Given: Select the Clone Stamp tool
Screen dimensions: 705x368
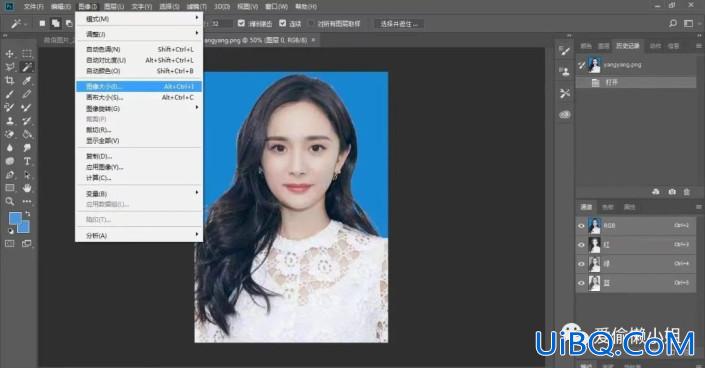Looking at the screenshot, I should 9,121.
